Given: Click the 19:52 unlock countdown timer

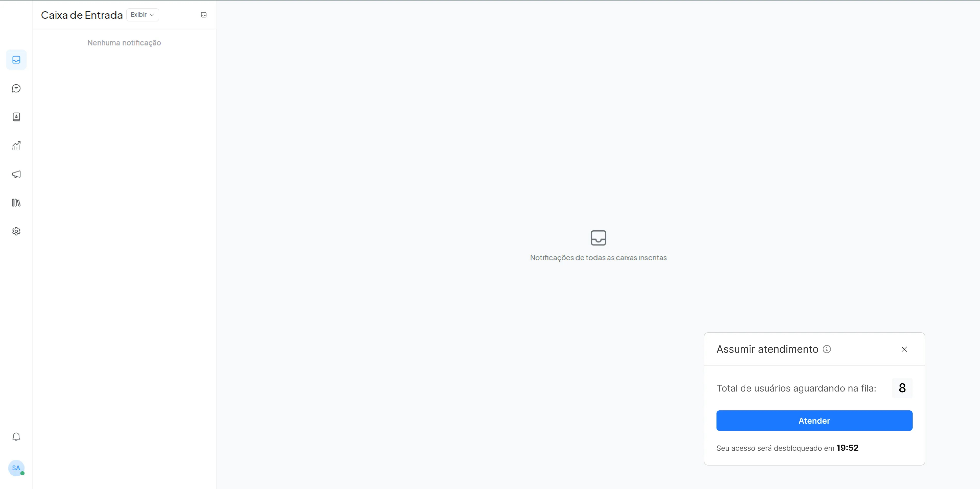Looking at the screenshot, I should [x=847, y=448].
